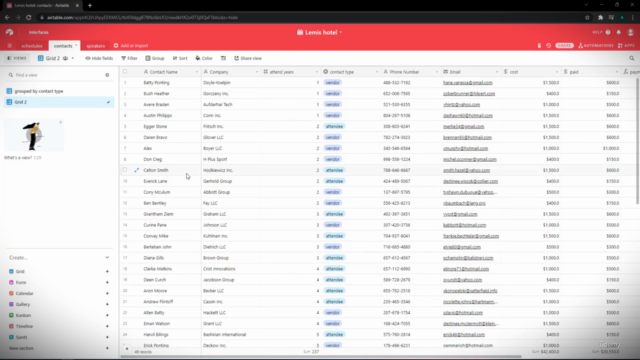Open the notifications bell
Viewport: 640px width, 360px height.
click(x=619, y=32)
